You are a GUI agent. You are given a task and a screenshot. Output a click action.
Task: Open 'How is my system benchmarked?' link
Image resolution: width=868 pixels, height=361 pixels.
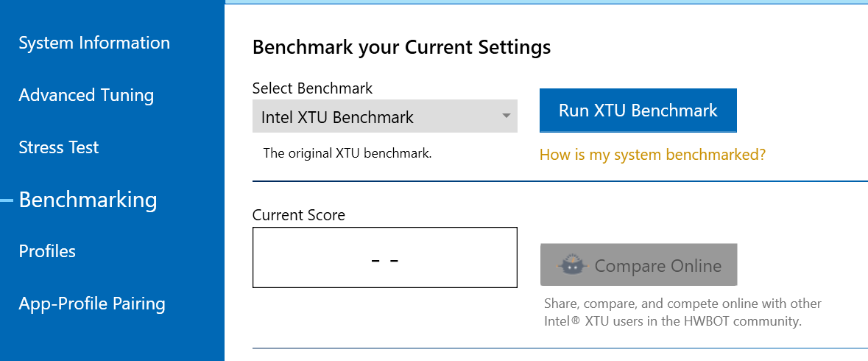pyautogui.click(x=653, y=155)
